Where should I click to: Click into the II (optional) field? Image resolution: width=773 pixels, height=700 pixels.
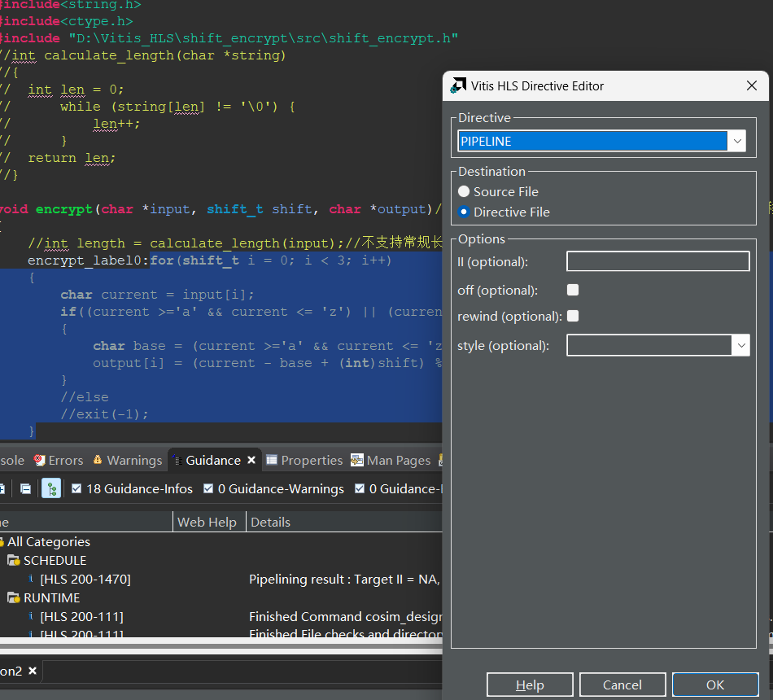(x=658, y=261)
